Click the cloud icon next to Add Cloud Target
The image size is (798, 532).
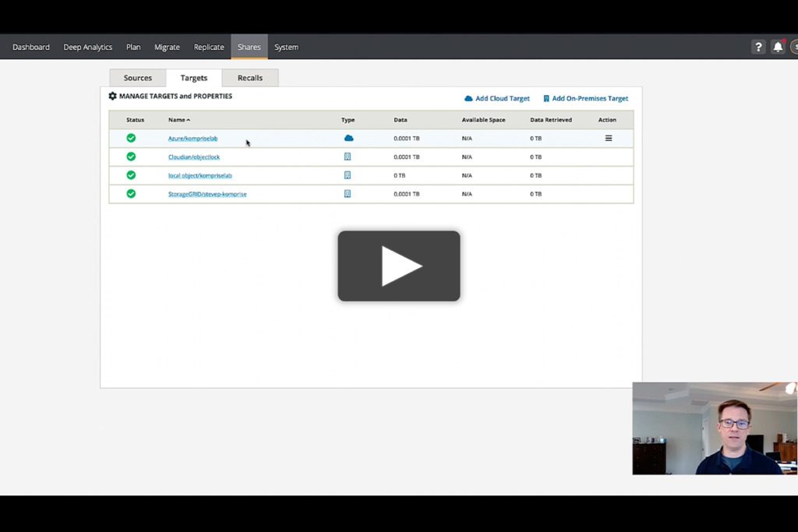tap(469, 98)
